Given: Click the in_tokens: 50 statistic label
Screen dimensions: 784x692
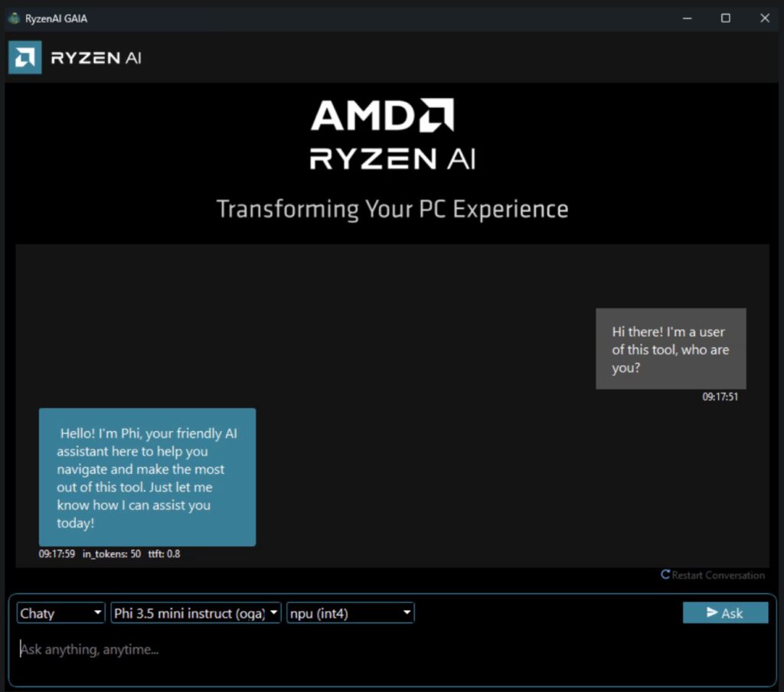Looking at the screenshot, I should 112,553.
